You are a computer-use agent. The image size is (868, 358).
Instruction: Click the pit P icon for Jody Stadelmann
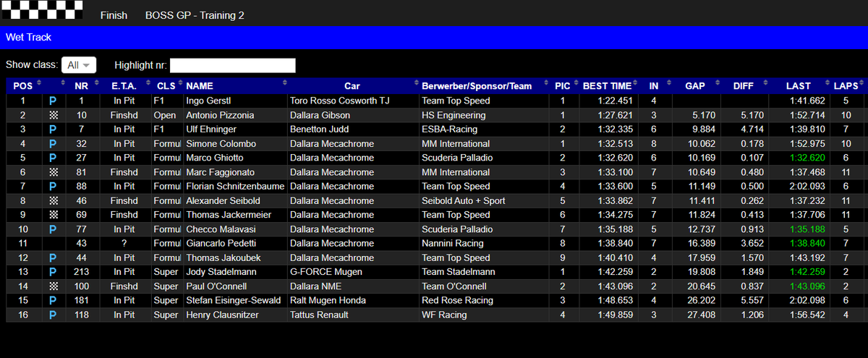[53, 272]
